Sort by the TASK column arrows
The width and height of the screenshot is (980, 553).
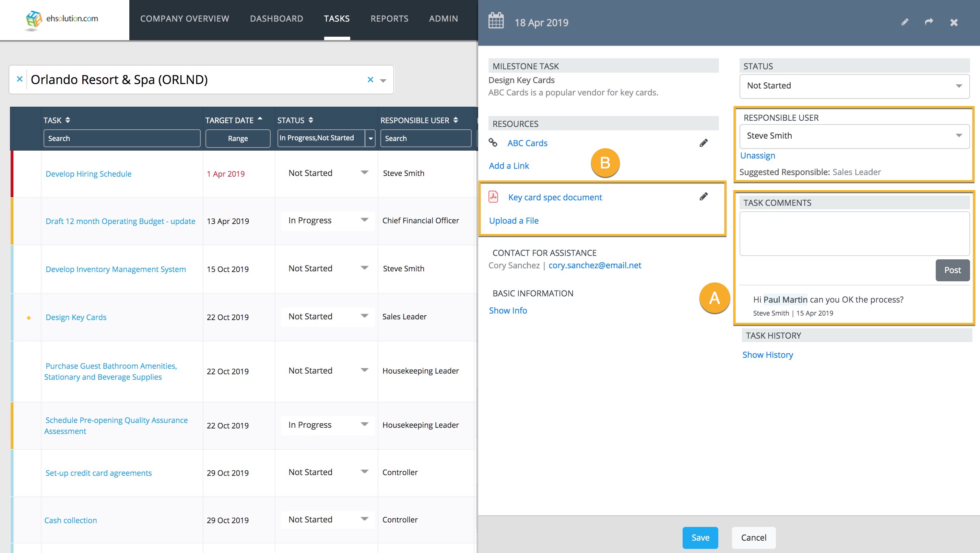pos(68,120)
